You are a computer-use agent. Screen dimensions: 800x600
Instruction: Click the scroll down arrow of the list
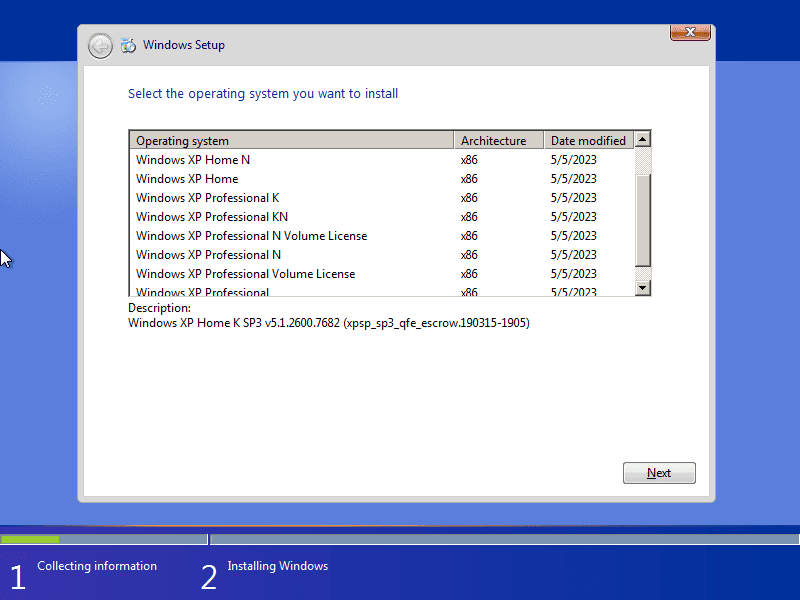click(642, 288)
